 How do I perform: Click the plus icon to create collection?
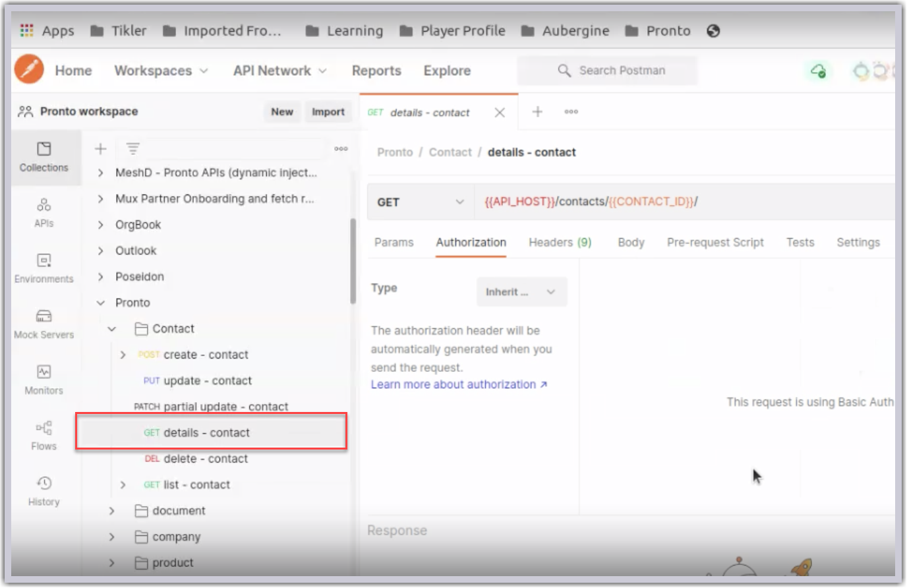pyautogui.click(x=100, y=149)
